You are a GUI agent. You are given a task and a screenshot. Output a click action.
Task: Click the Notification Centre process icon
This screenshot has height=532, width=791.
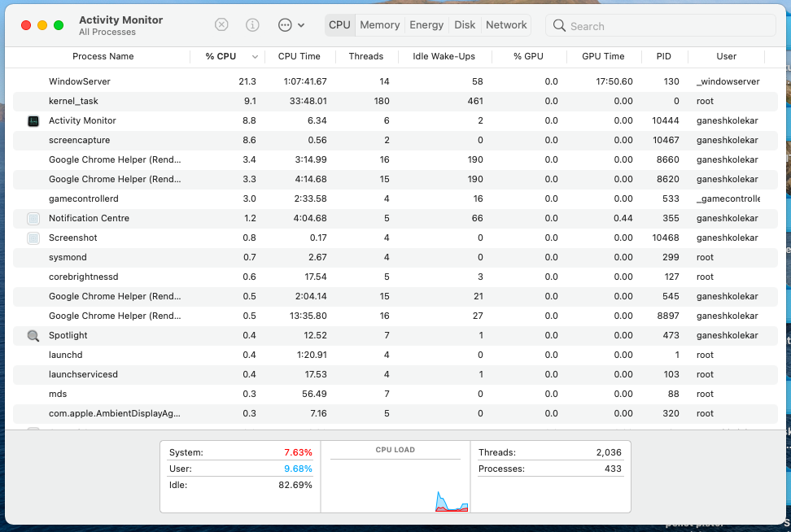33,218
